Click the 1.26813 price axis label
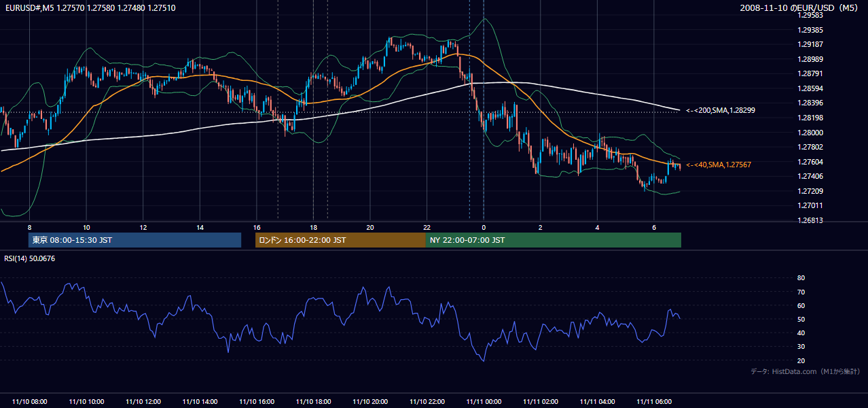This screenshot has height=408, width=868. click(810, 220)
